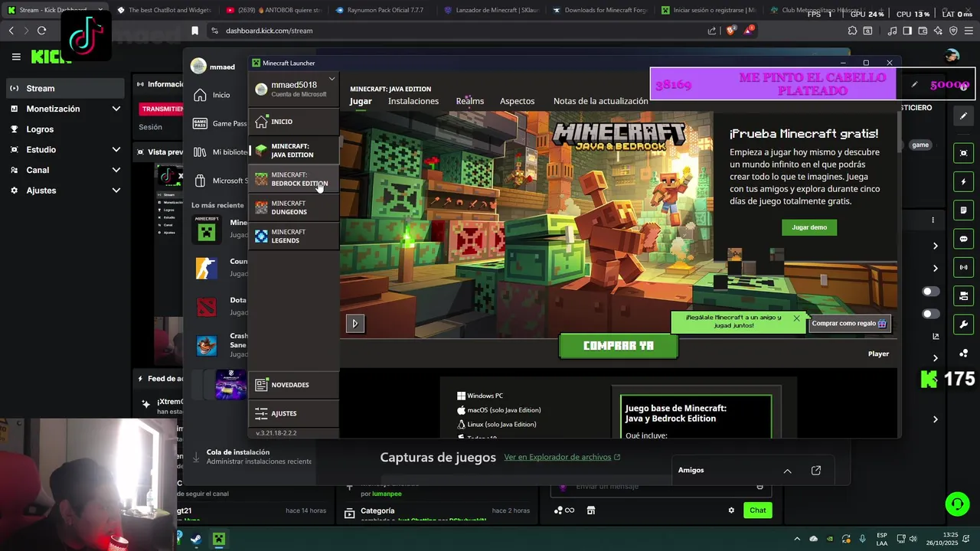Select Dota 2 thumbnail in recent games

click(x=206, y=307)
